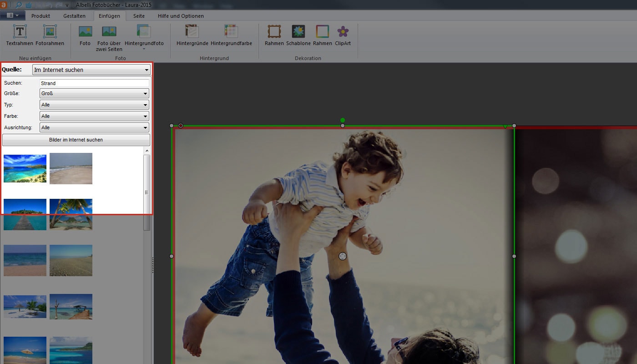
Task: Click the green rotation handle above photo
Action: pyautogui.click(x=343, y=120)
